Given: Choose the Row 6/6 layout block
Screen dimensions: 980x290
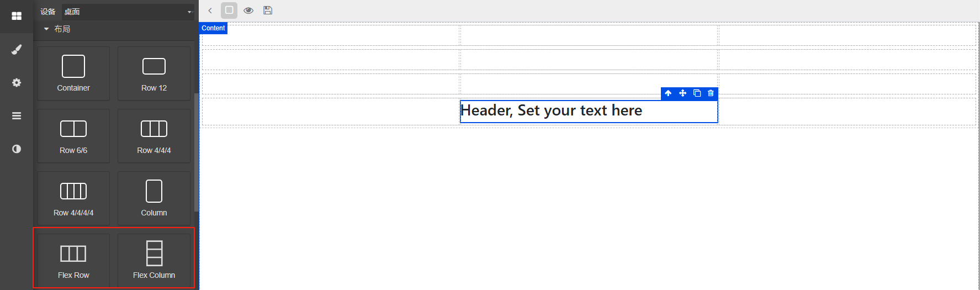Looking at the screenshot, I should tap(73, 136).
